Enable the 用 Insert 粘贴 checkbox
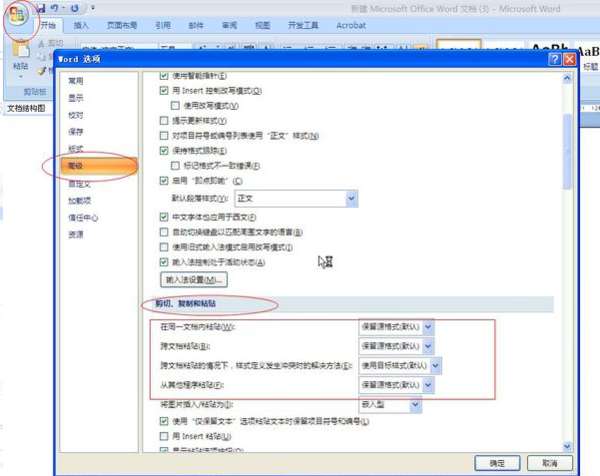 tap(164, 436)
